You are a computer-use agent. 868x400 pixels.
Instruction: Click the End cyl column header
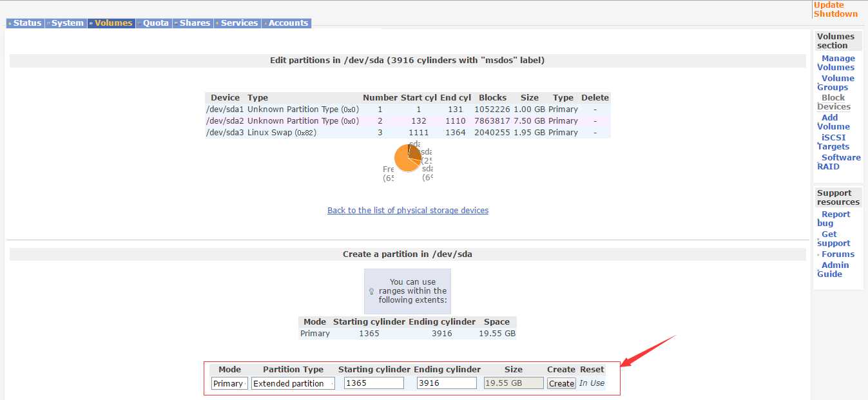456,98
